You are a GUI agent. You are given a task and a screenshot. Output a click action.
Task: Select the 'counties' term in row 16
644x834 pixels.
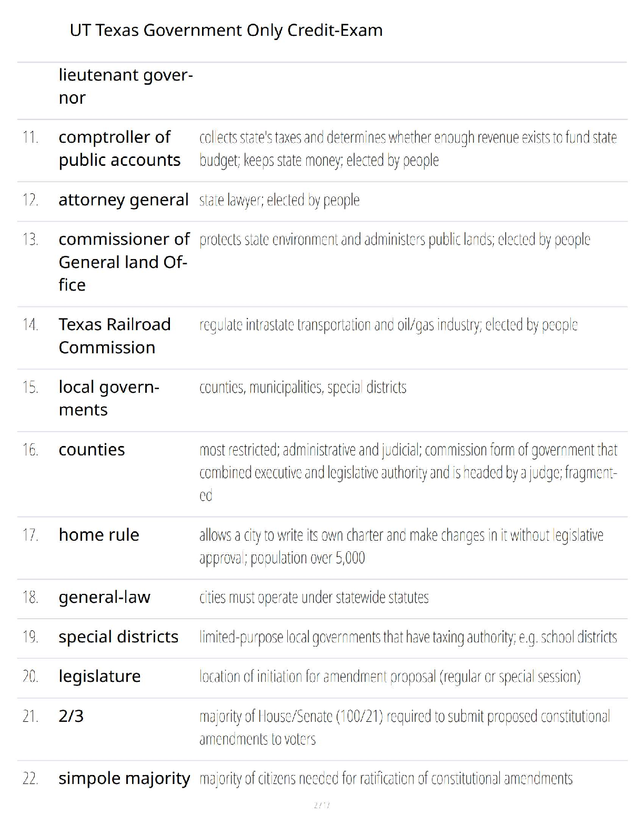tap(92, 450)
